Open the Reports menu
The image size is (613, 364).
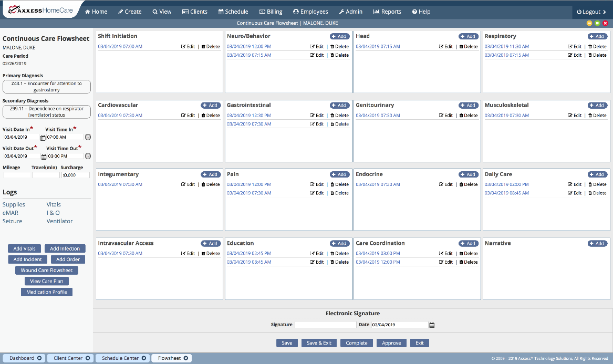click(x=387, y=12)
